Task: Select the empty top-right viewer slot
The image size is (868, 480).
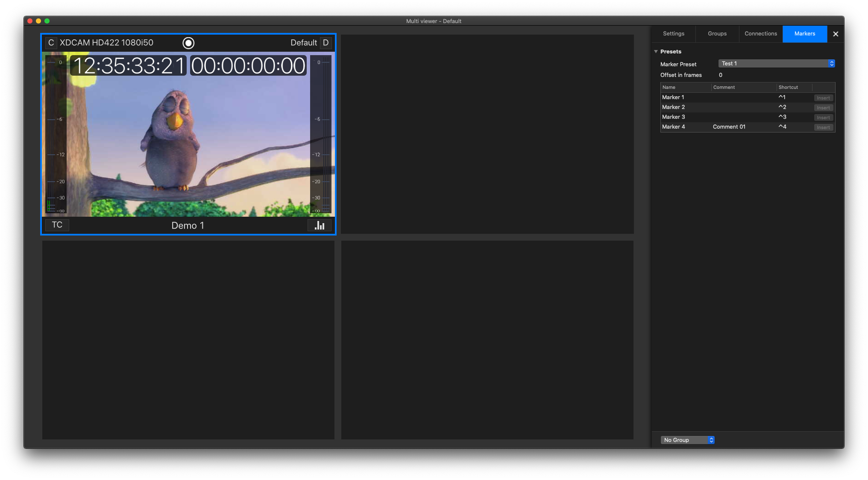Action: (487, 134)
